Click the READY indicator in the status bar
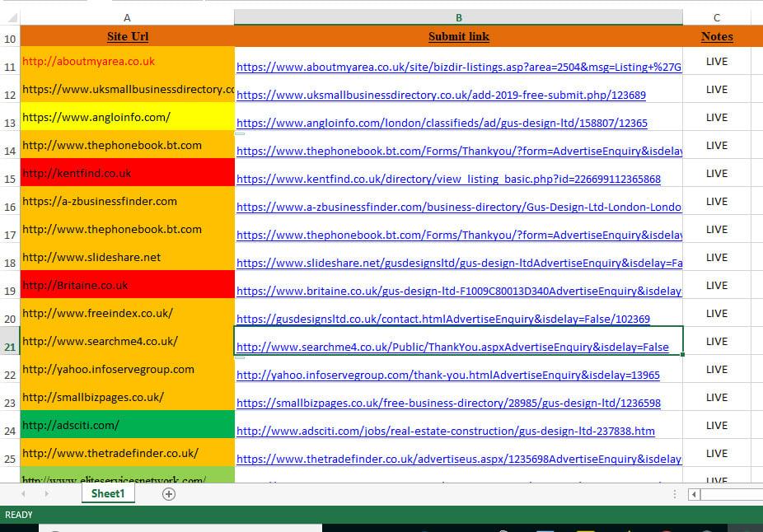Image resolution: width=763 pixels, height=532 pixels. coord(18,515)
